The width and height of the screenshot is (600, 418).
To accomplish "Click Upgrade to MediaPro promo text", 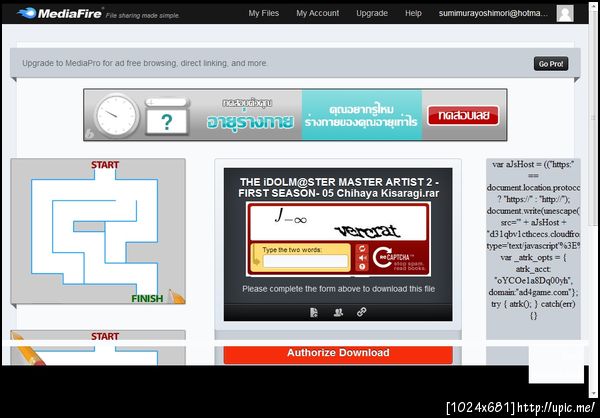I will coord(145,63).
